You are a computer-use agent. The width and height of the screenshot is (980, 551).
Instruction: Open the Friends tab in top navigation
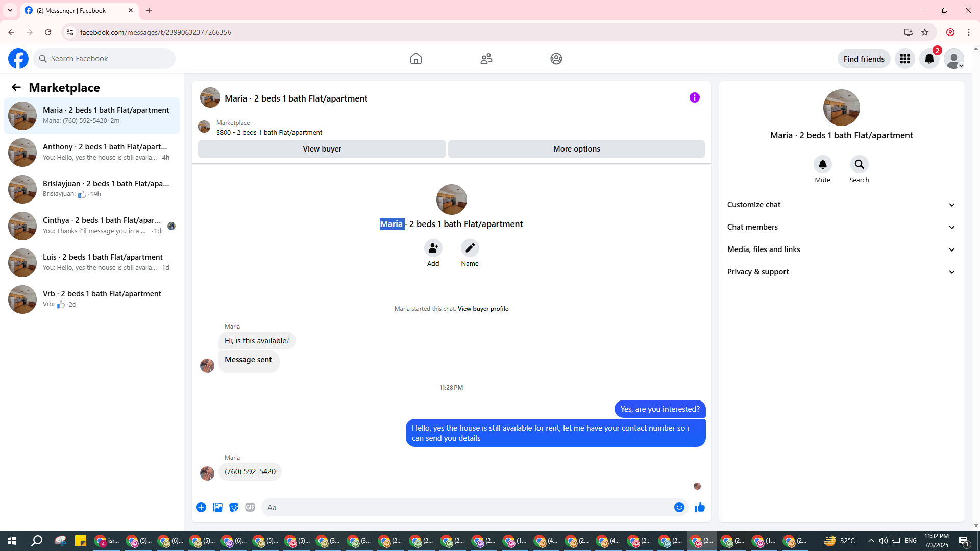click(486, 59)
